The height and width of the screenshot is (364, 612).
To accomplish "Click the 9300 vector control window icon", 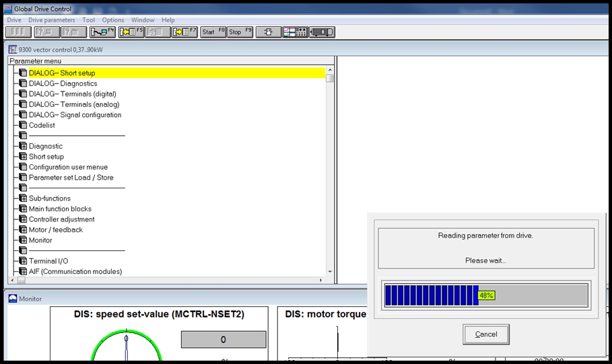I will tap(13, 49).
